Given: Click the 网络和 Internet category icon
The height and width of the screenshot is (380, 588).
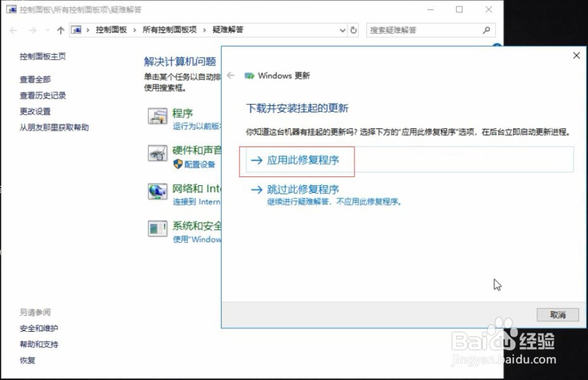Looking at the screenshot, I should click(x=157, y=192).
